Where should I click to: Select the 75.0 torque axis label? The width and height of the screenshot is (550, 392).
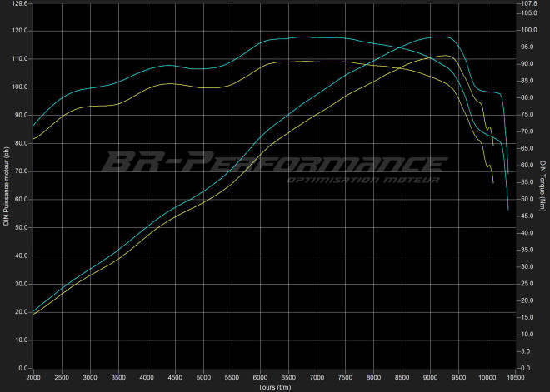[x=527, y=115]
